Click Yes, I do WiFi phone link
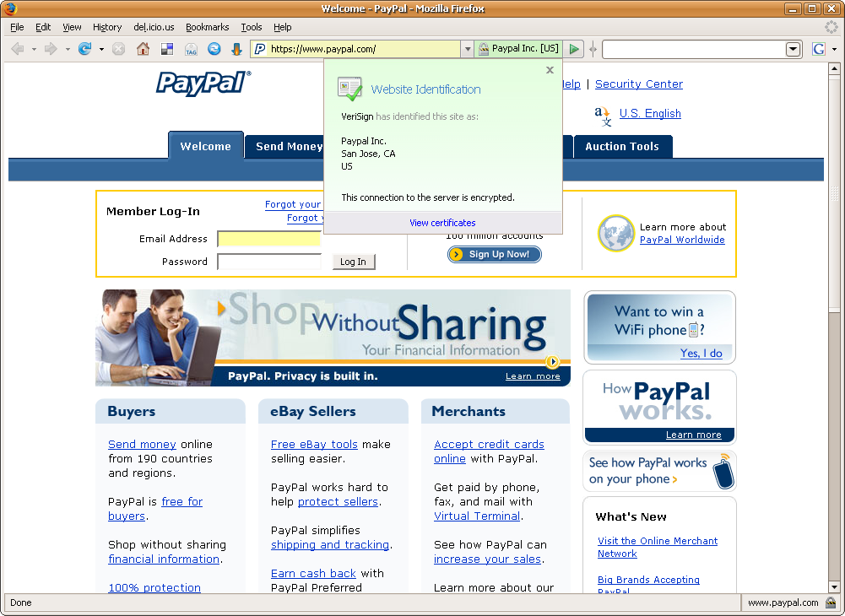The height and width of the screenshot is (616, 845). 701,353
